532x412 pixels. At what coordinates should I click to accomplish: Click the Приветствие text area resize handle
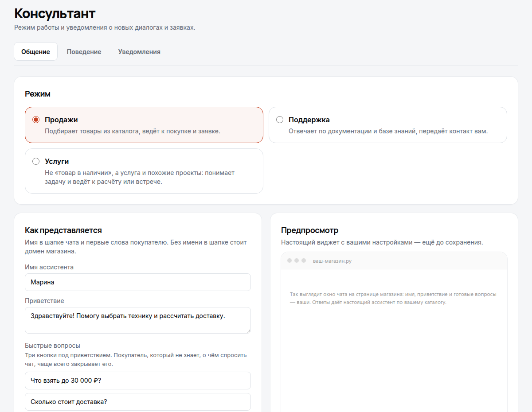pyautogui.click(x=248, y=330)
